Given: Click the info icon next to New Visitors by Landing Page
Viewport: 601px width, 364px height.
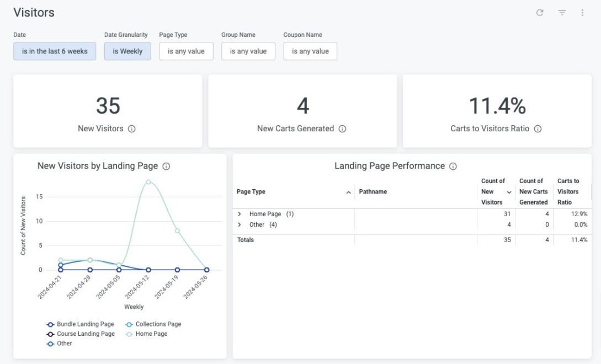Looking at the screenshot, I should pyautogui.click(x=167, y=165).
